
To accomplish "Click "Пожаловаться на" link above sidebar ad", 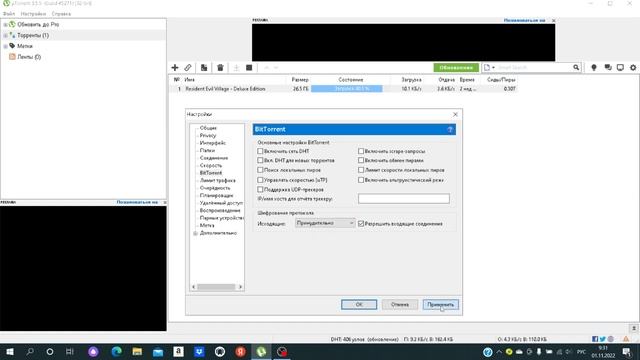I will point(137,202).
